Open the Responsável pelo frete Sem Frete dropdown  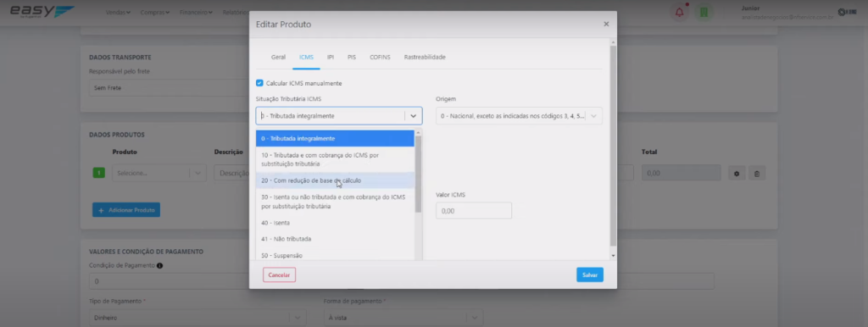(169, 88)
